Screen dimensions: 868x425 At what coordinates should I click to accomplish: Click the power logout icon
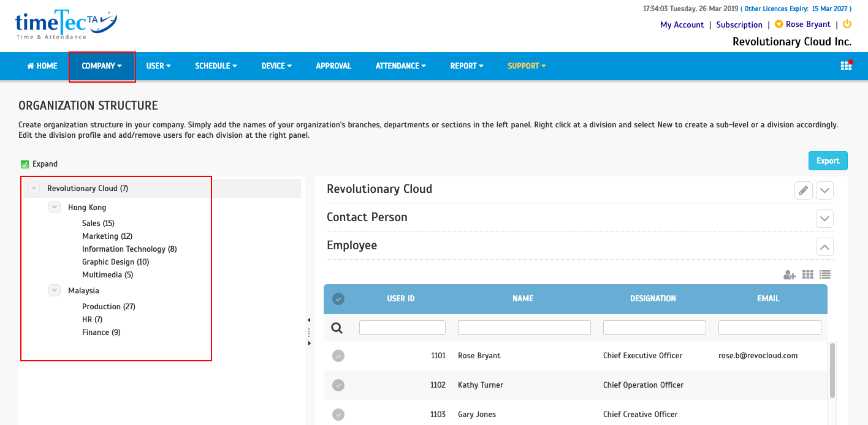(847, 24)
